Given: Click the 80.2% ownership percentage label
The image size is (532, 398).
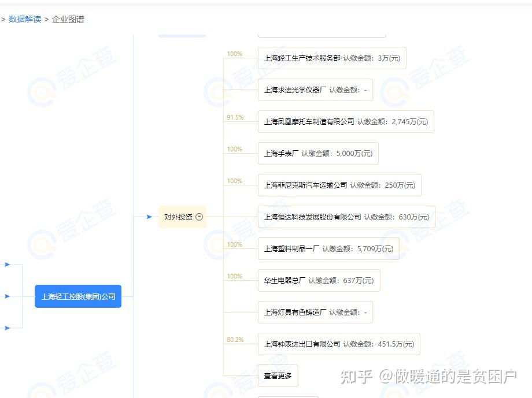Looking at the screenshot, I should (235, 340).
